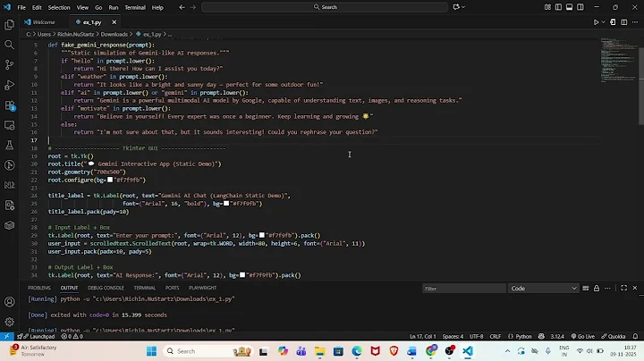Open the Copilot status icon in status bar

[x=541, y=336]
